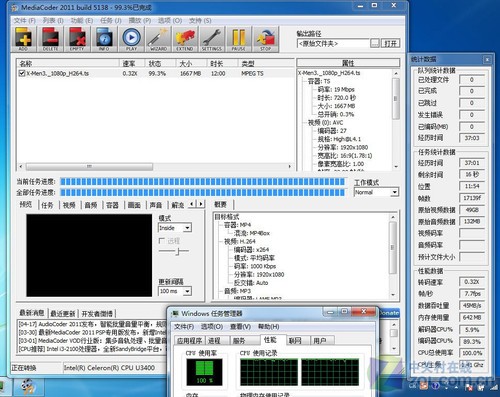Click the 速率 column header
Image resolution: width=500 pixels, height=397 pixels.
(x=132, y=63)
